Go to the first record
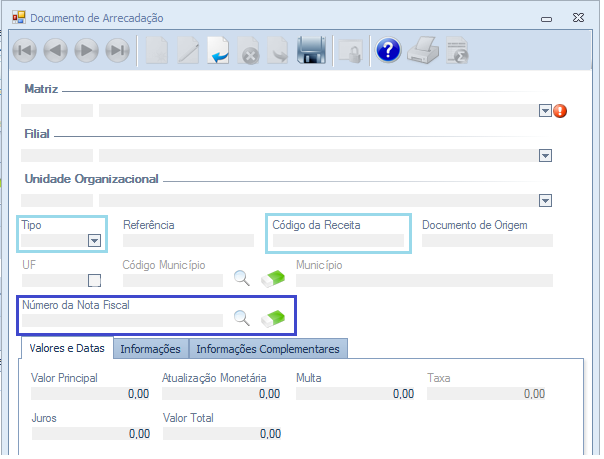Viewport: 604px width, 459px height. [25, 50]
